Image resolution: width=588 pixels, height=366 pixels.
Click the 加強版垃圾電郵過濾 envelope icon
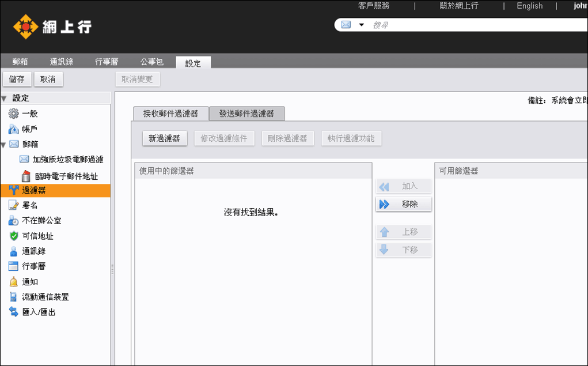tap(24, 159)
